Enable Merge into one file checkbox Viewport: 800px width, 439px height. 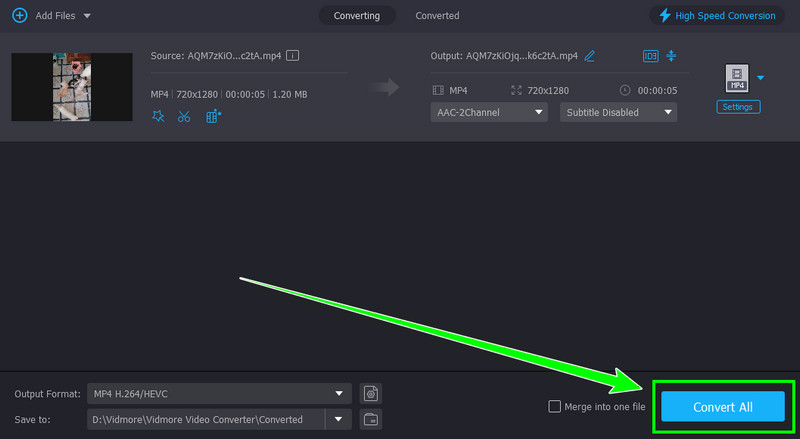(x=555, y=406)
